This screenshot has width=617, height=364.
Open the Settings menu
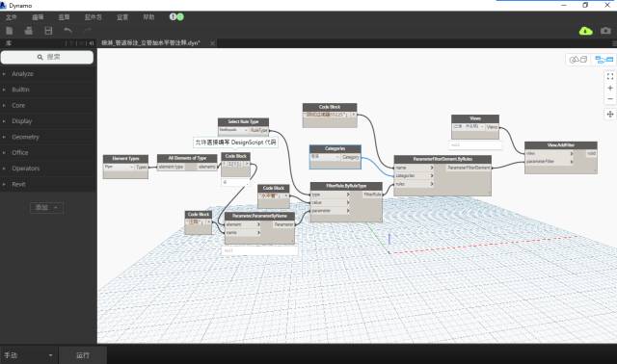tap(122, 17)
